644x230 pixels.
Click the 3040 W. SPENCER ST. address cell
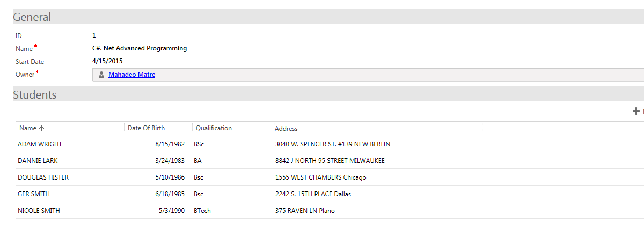(332, 144)
